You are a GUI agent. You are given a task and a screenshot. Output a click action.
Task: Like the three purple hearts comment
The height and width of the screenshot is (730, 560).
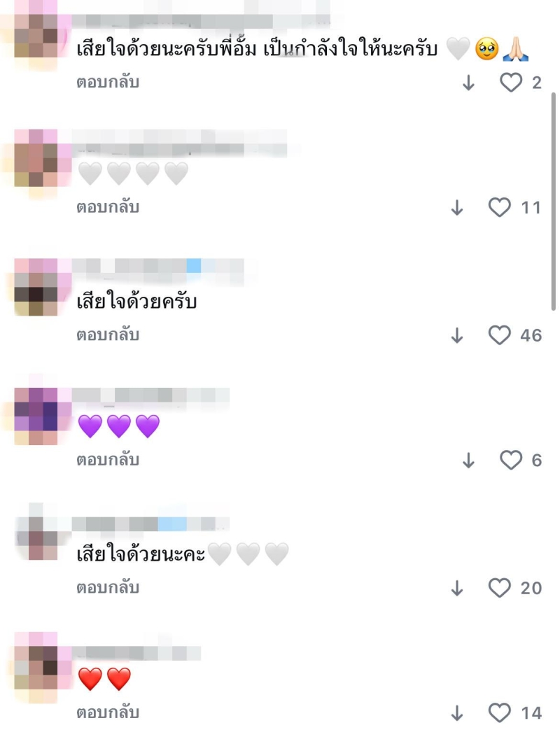[x=511, y=461]
